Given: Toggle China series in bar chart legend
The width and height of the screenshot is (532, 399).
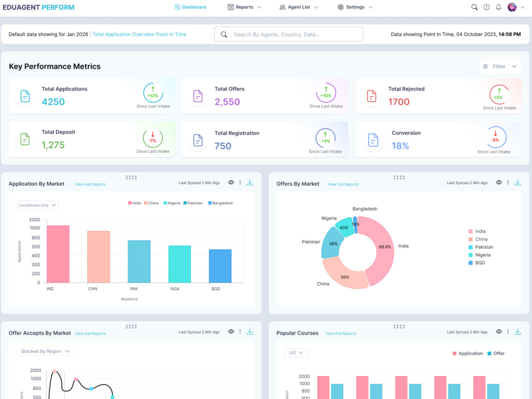Looking at the screenshot, I should coord(151,203).
